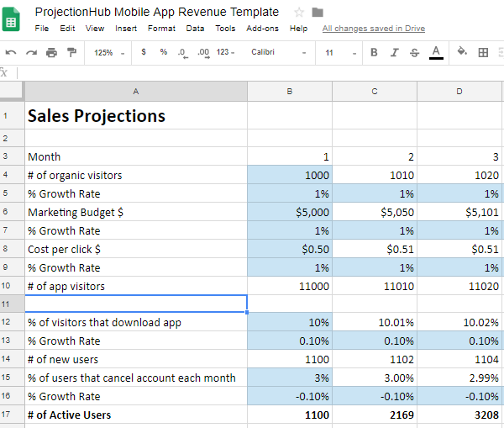Click '# of organic visitors' cell

pos(136,175)
